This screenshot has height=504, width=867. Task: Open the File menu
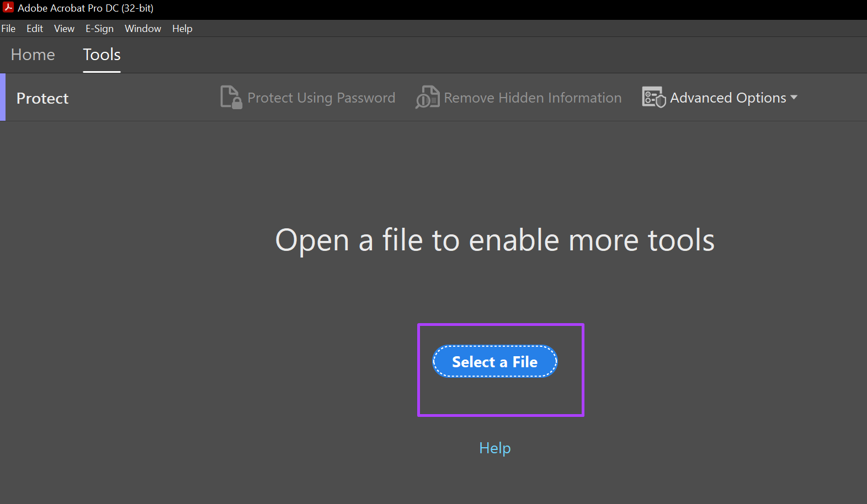pyautogui.click(x=8, y=29)
